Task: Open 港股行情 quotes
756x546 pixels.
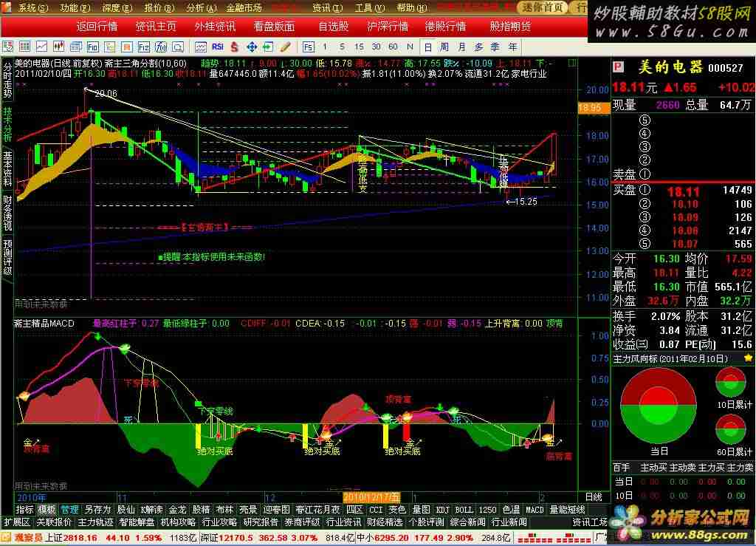Action: pyautogui.click(x=445, y=27)
